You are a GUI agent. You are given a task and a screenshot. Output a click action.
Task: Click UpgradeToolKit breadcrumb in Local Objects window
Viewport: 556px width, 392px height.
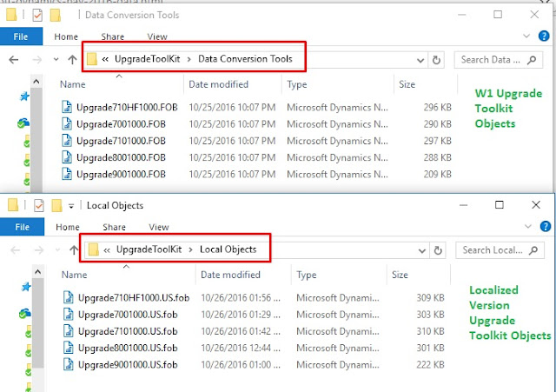point(149,249)
